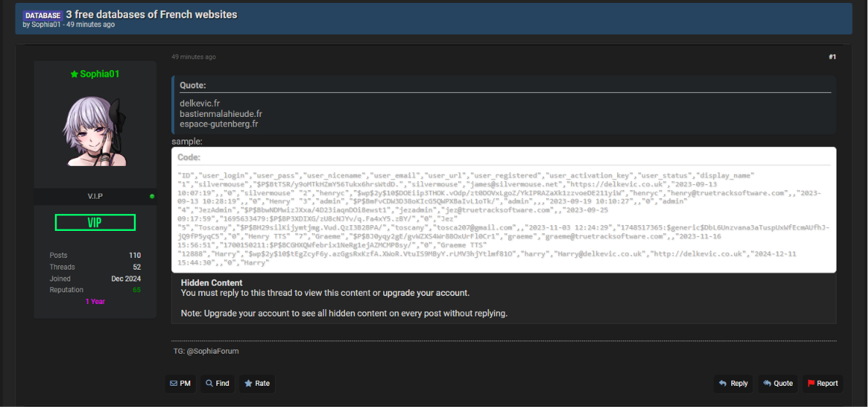Click the green VIP badge

[x=95, y=222]
